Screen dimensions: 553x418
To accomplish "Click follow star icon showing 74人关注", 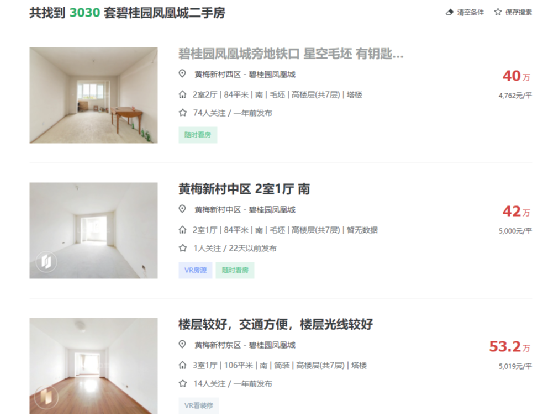I will tap(182, 113).
